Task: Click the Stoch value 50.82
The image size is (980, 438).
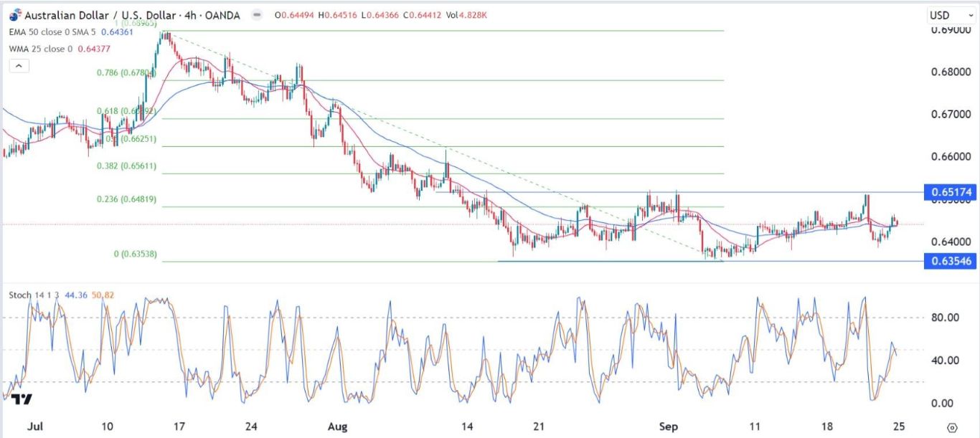Action: [x=104, y=295]
